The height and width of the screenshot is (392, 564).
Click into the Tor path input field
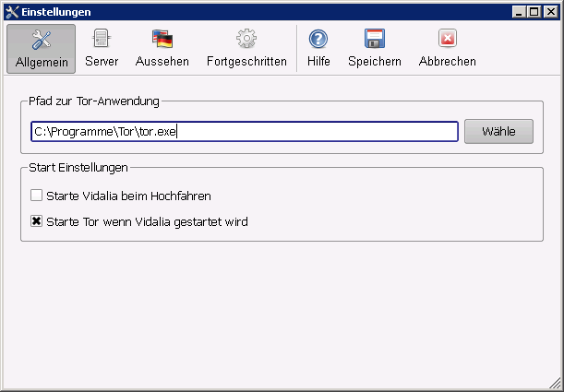(x=245, y=132)
